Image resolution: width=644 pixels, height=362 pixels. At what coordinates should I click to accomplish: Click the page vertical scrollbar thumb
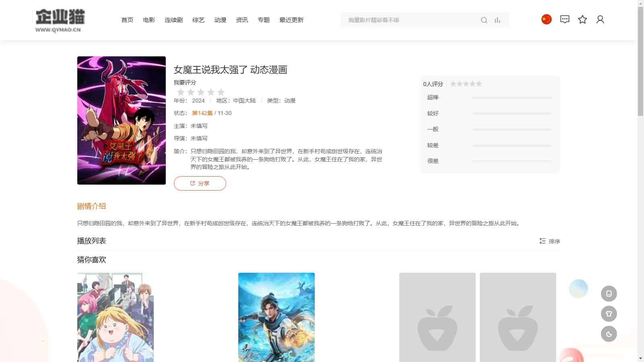(x=641, y=61)
